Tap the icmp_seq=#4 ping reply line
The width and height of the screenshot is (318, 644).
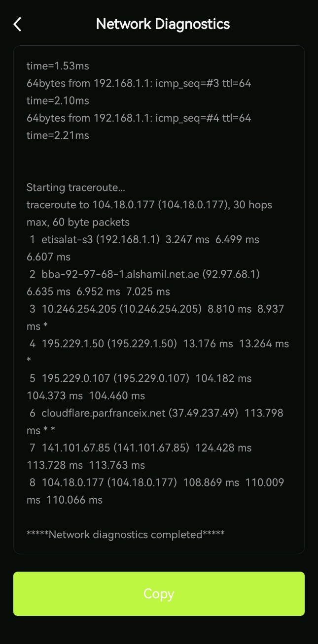click(x=139, y=118)
